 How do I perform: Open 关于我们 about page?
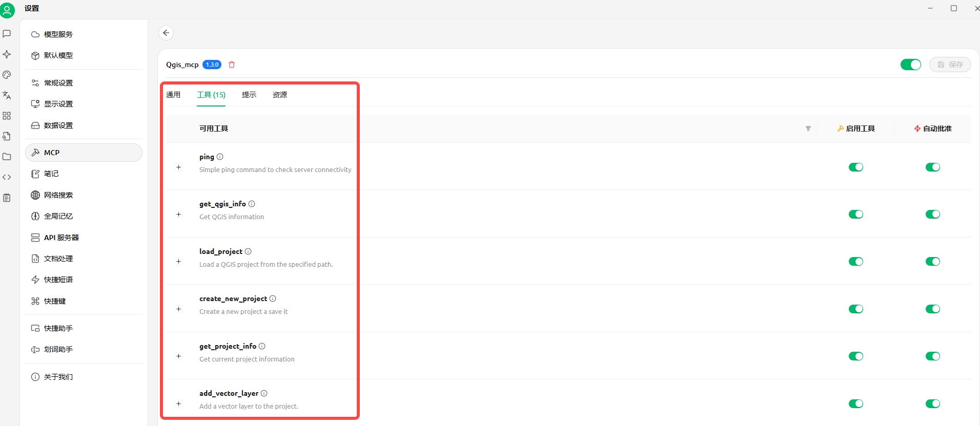84,377
